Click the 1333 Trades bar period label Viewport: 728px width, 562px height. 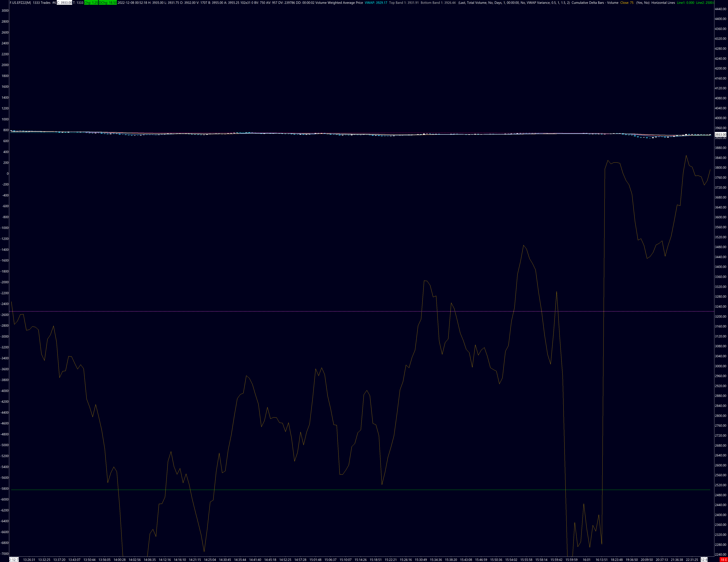pyautogui.click(x=42, y=3)
